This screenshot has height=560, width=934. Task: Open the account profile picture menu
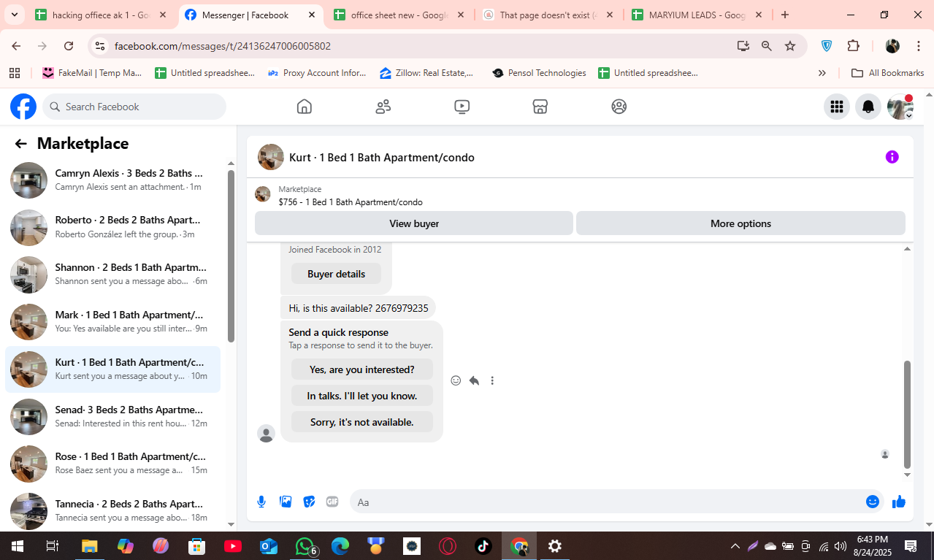[900, 107]
